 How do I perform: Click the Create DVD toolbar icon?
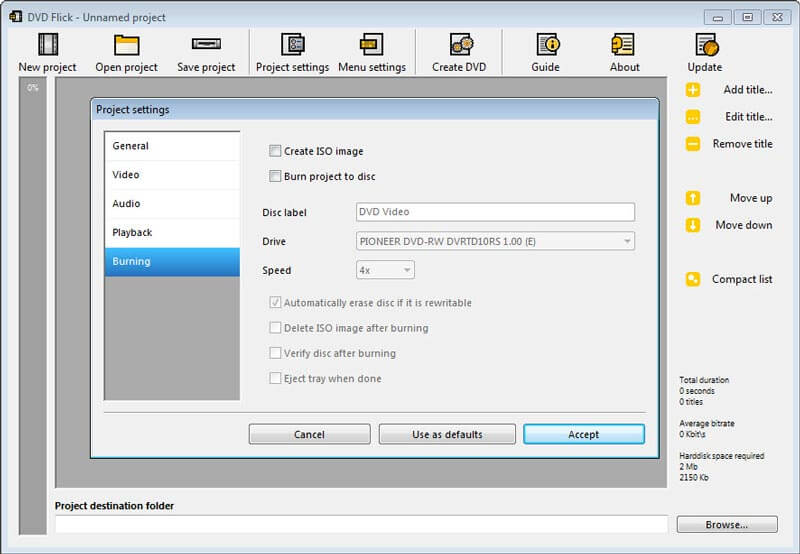461,45
